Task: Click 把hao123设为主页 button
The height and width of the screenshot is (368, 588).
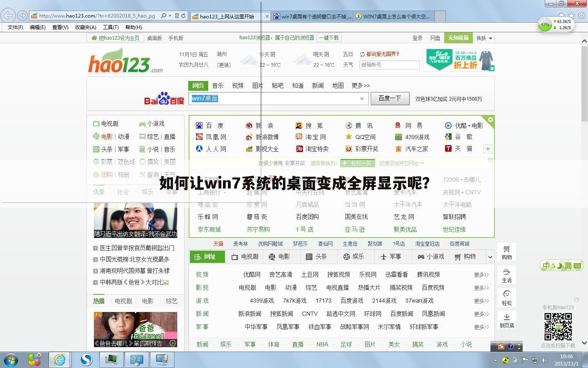Action: click(x=116, y=38)
